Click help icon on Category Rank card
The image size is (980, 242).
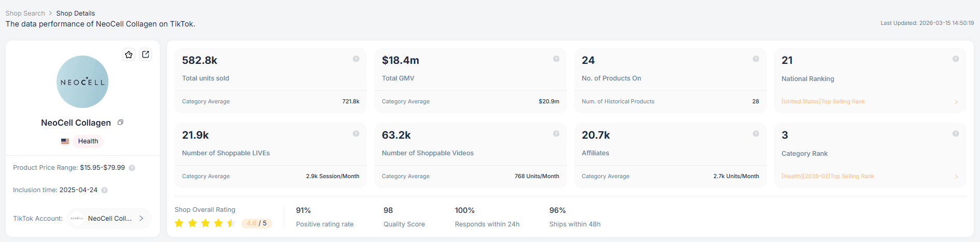click(x=956, y=134)
